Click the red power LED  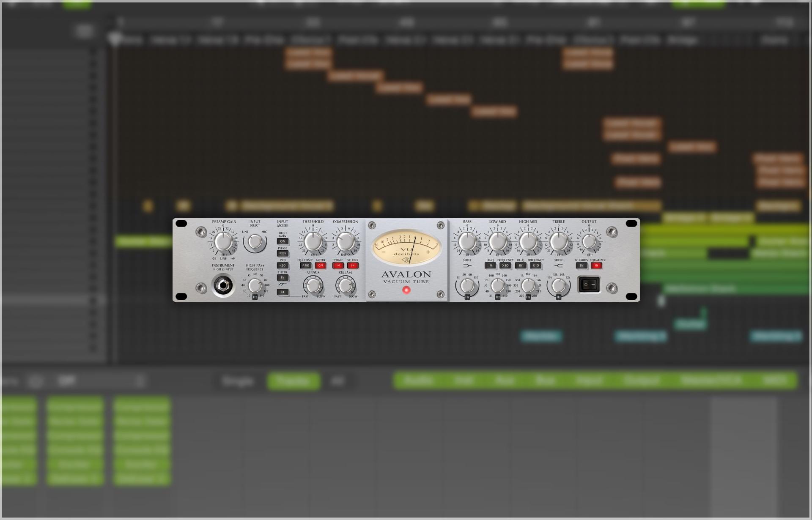pos(406,290)
